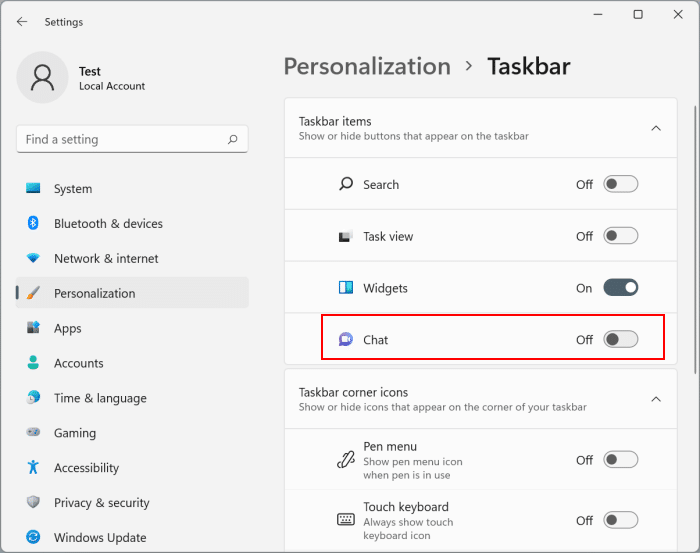The width and height of the screenshot is (700, 553).
Task: Click Personalization breadcrumb link
Action: point(367,67)
